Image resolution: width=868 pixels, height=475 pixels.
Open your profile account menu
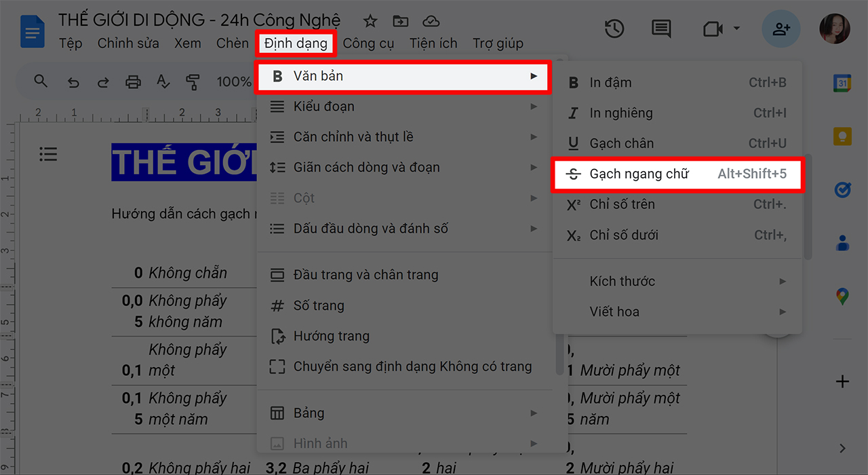(833, 28)
